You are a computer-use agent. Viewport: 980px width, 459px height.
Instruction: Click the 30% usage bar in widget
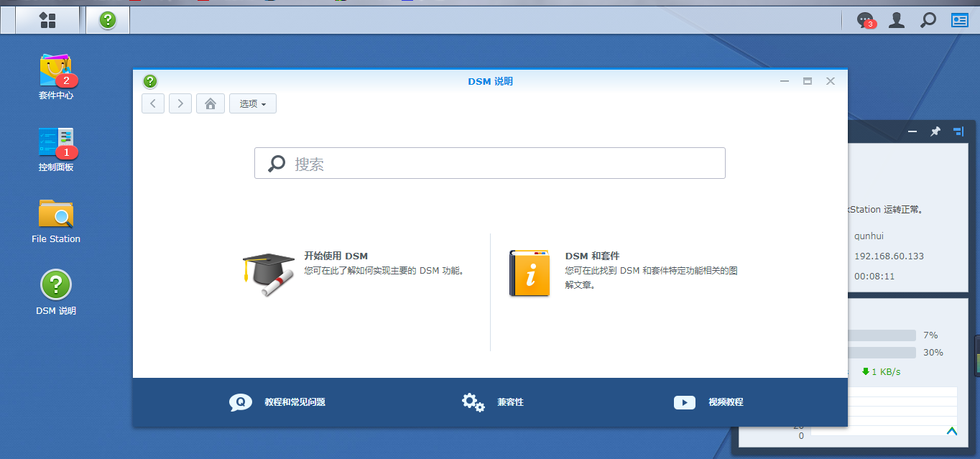tap(882, 353)
